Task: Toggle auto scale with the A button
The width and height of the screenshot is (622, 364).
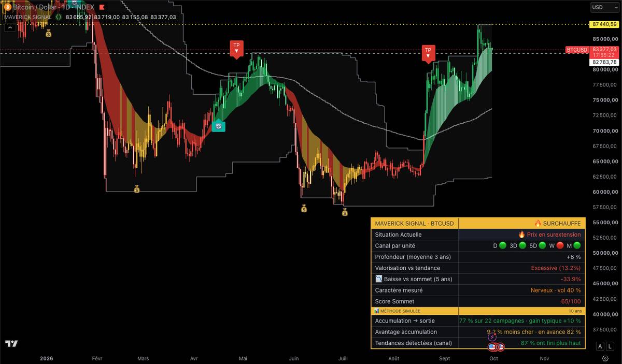Action: click(600, 346)
